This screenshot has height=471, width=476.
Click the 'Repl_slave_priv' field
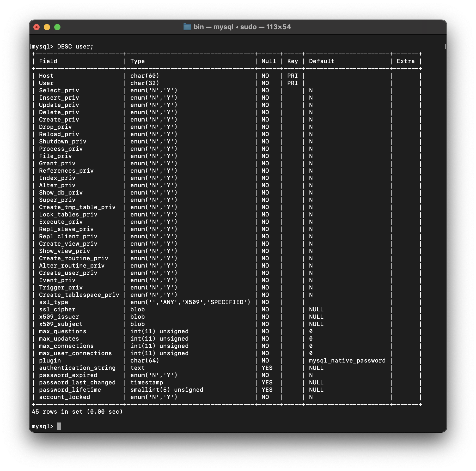coord(66,229)
